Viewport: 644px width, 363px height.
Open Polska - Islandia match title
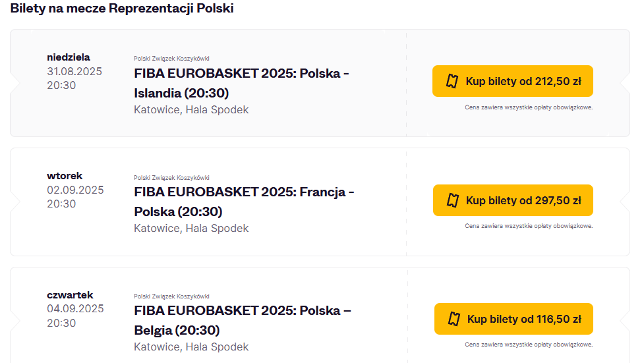point(241,82)
